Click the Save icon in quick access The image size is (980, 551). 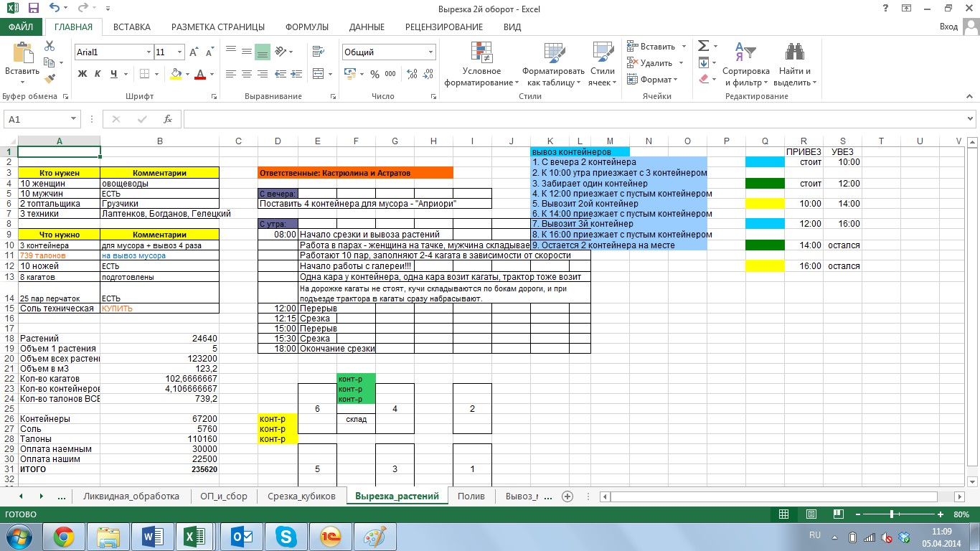tap(33, 9)
